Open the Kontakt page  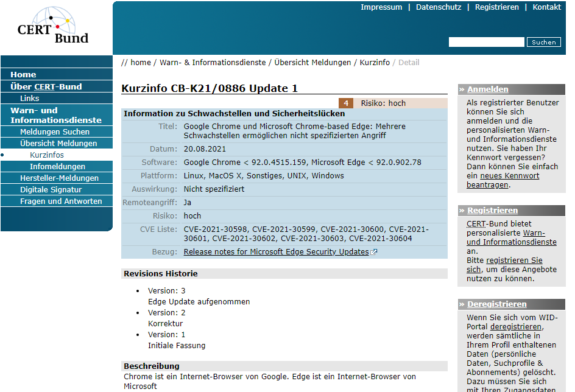(x=546, y=7)
